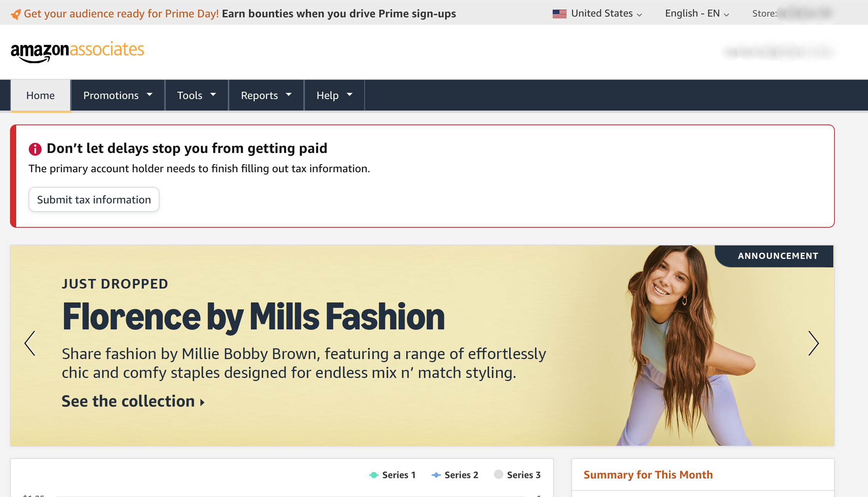Click the Millie Bobby Brown banner photo
This screenshot has width=868, height=497.
[x=686, y=346]
